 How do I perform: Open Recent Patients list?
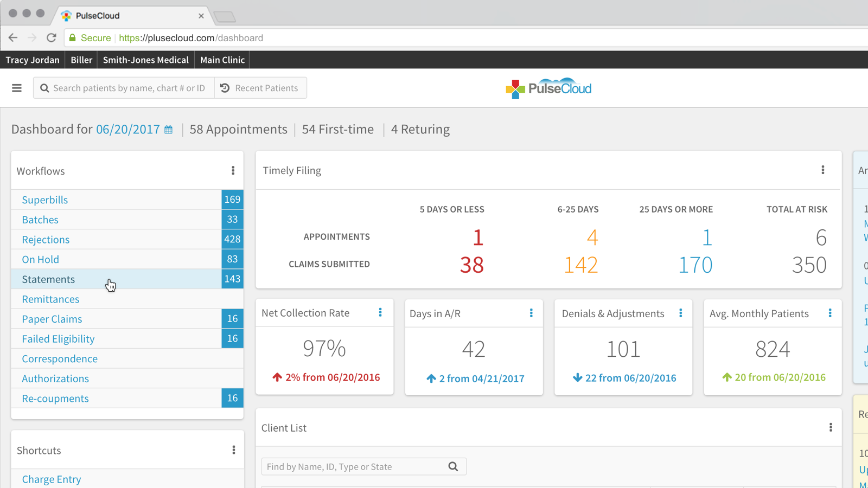(260, 88)
